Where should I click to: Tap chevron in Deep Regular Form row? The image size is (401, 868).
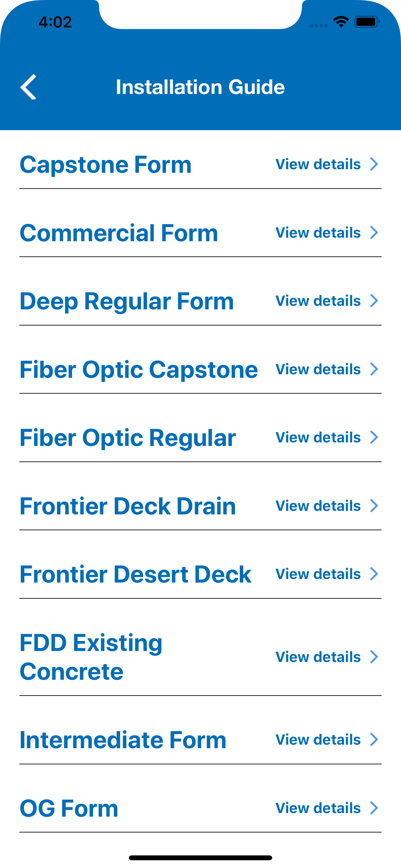(374, 301)
